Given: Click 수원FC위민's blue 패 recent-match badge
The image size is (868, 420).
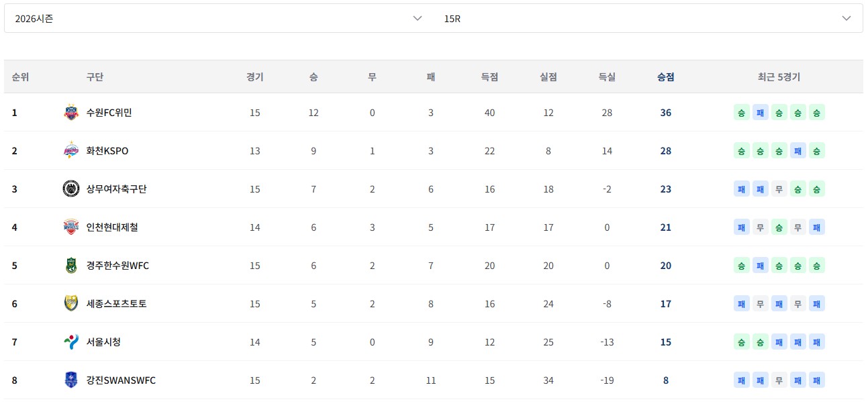Looking at the screenshot, I should click(760, 113).
